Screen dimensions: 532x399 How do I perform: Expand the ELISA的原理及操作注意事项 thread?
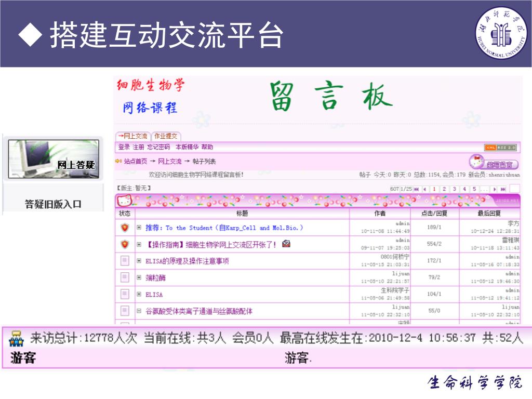139,261
